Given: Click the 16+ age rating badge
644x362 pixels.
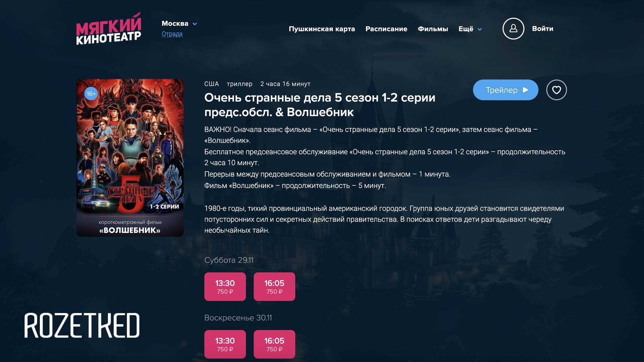Looking at the screenshot, I should point(91,94).
